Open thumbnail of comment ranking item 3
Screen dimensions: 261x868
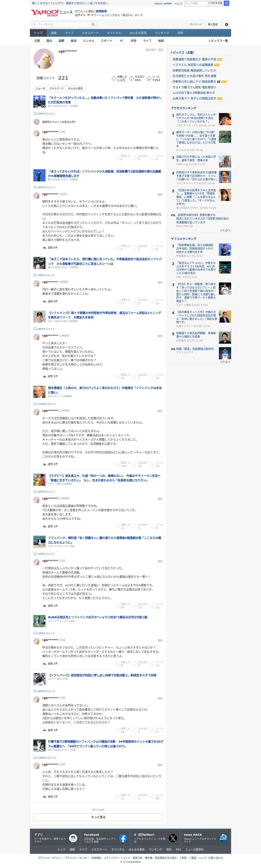click(225, 289)
